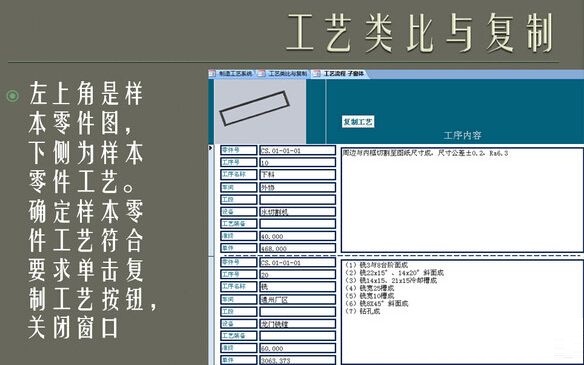Click the empty 工段 field in second record
This screenshot has height=365, width=584.
pos(297,311)
